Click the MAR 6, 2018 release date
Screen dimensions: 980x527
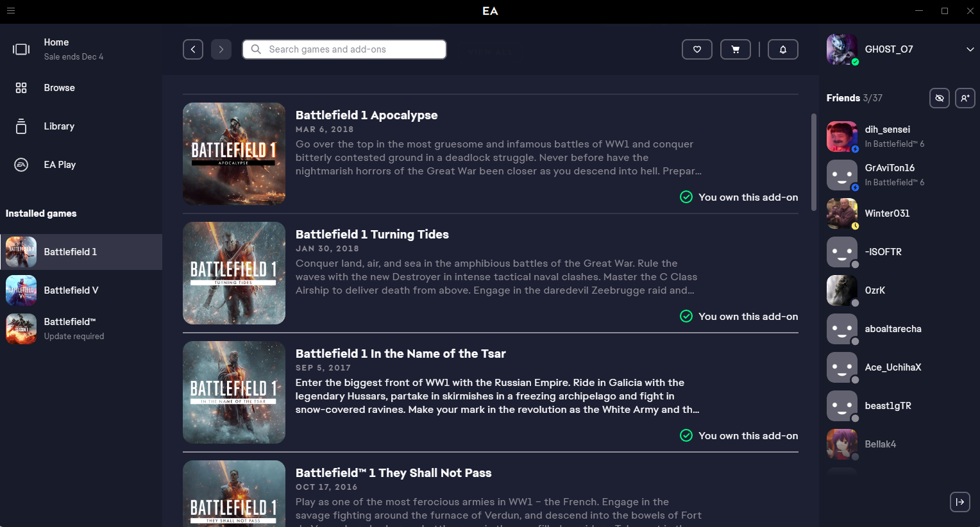coord(325,130)
